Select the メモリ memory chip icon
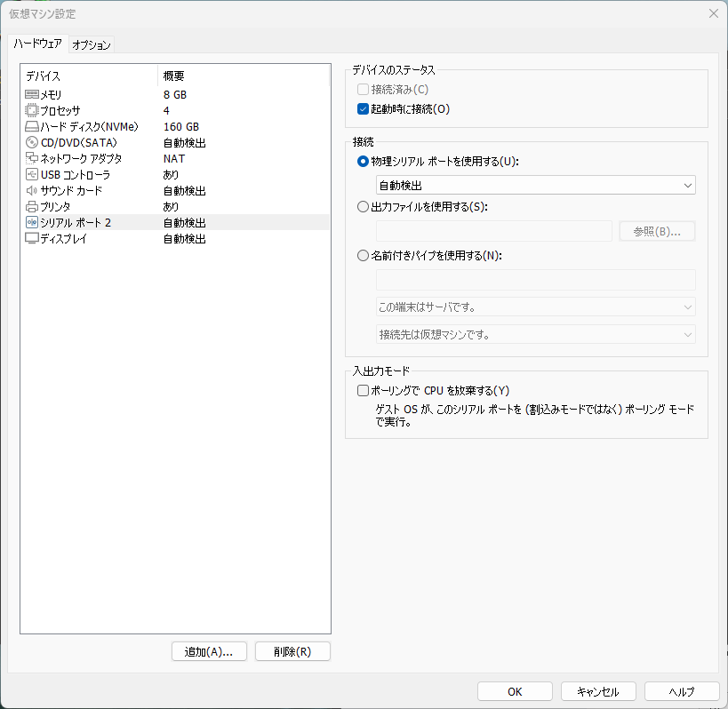Viewport: 728px width, 709px height. click(x=32, y=95)
